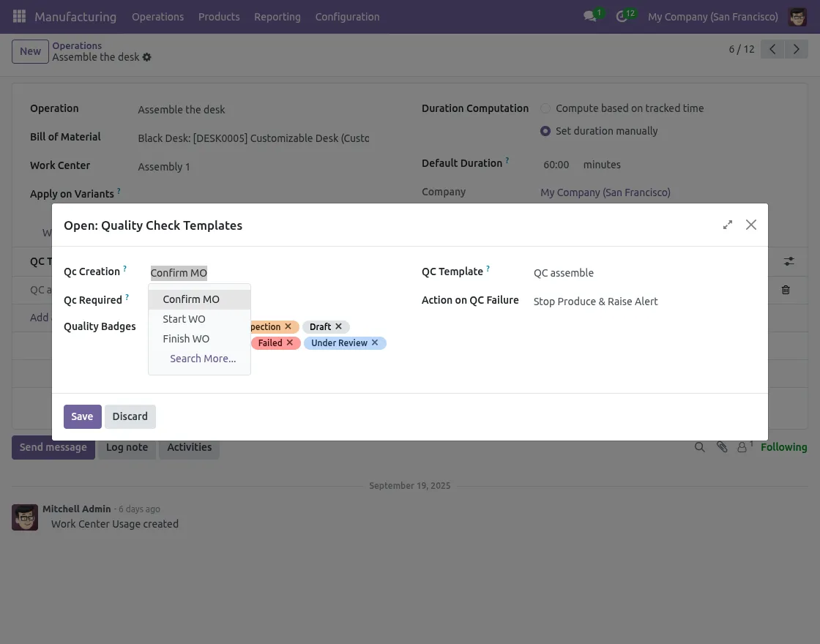The height and width of the screenshot is (644, 820).
Task: Choose Confirm MO from dropdown list
Action: 199,299
